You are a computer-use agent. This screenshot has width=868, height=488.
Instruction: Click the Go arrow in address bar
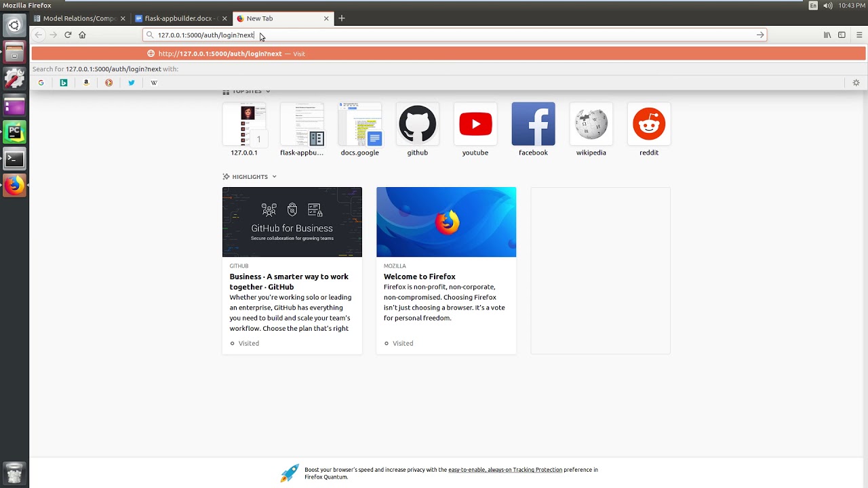point(760,35)
